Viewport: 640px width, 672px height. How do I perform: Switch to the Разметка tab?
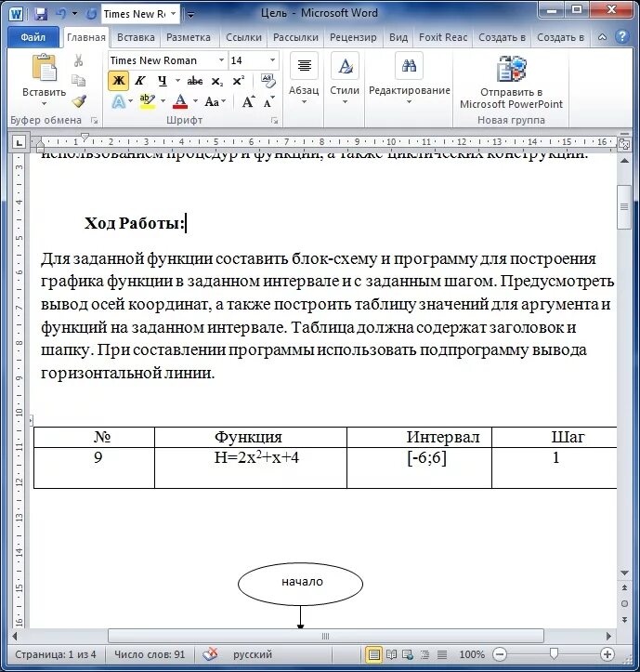click(189, 38)
